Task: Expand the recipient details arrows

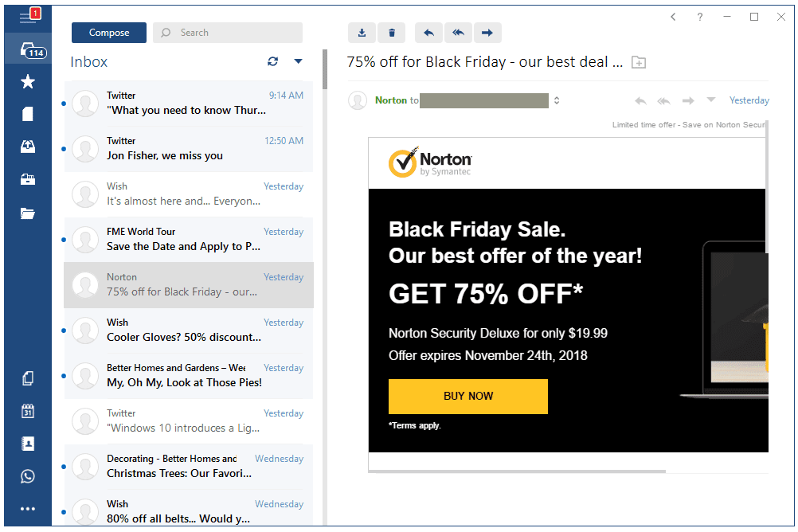Action: (557, 100)
